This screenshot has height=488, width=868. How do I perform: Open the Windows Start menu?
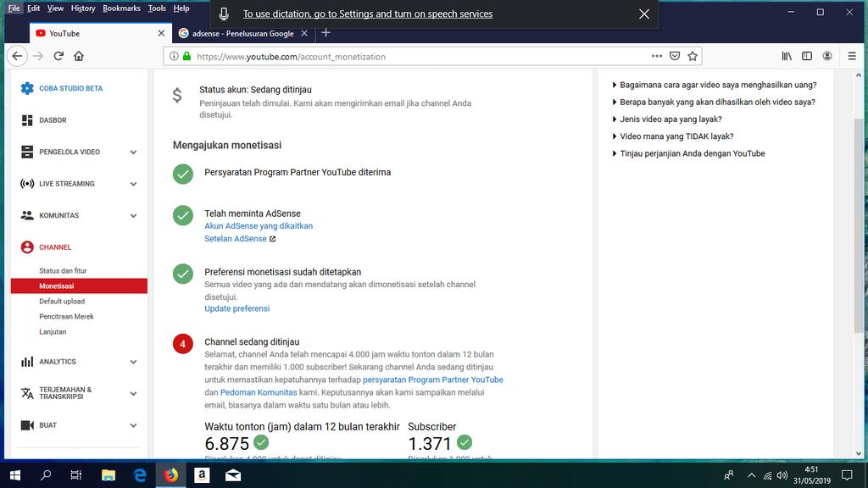[x=15, y=475]
